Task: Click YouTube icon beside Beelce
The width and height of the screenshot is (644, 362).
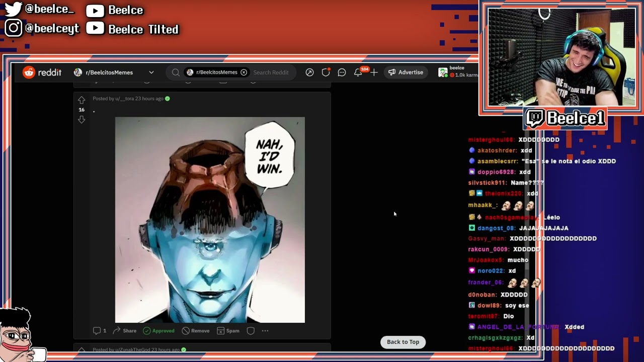Action: [x=95, y=10]
